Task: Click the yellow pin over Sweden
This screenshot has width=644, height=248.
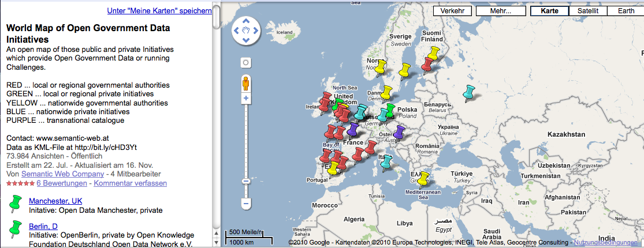Action: [x=404, y=70]
